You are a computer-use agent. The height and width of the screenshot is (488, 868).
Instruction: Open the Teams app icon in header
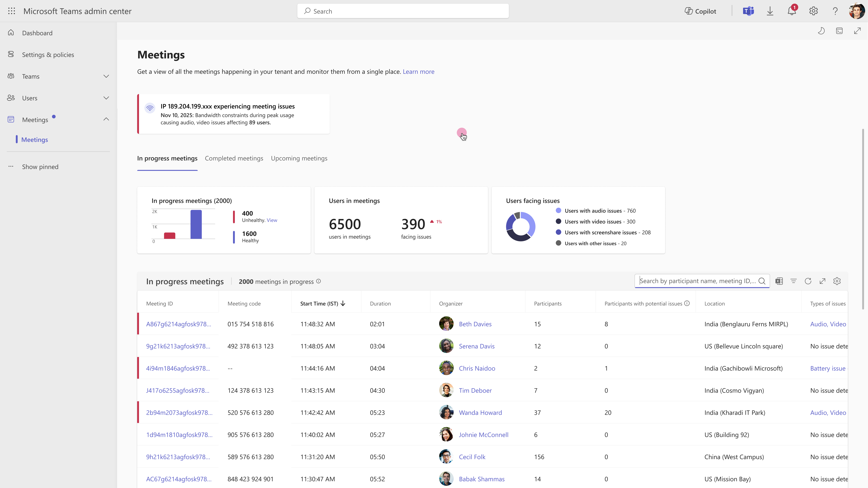[748, 11]
